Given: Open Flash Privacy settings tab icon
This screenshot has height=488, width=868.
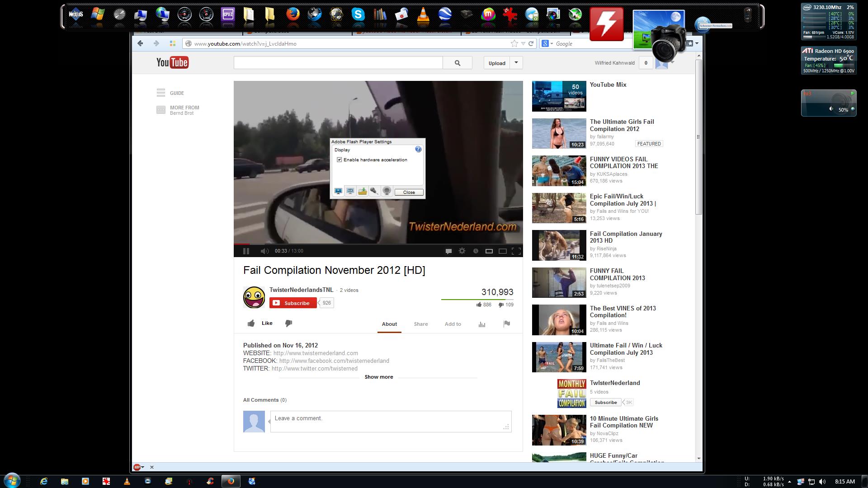Looking at the screenshot, I should (x=350, y=191).
